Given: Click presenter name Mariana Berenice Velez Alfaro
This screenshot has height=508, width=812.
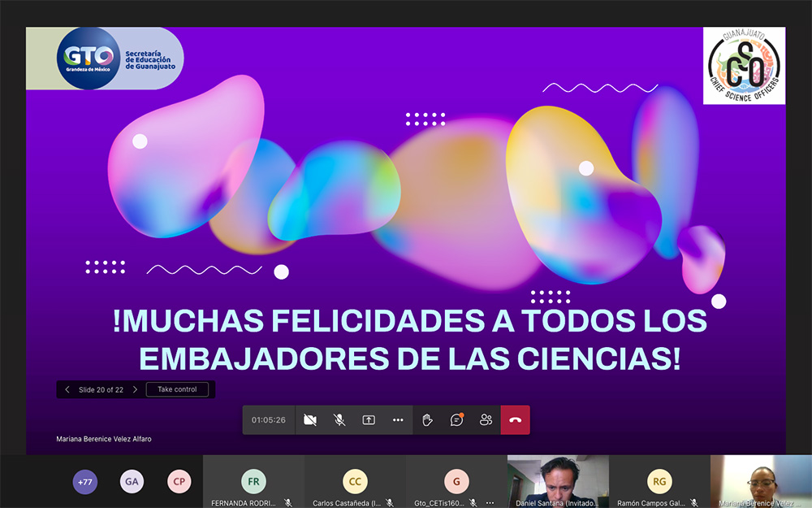Looking at the screenshot, I should coord(104,439).
